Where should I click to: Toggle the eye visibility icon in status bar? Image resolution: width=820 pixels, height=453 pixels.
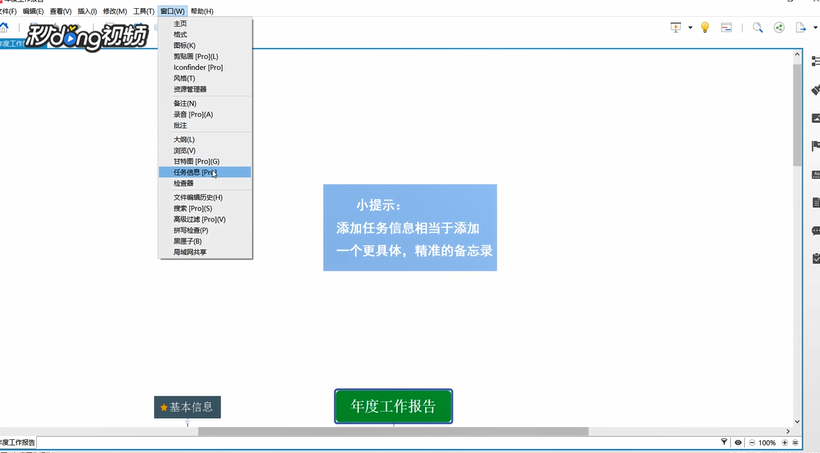(x=738, y=443)
